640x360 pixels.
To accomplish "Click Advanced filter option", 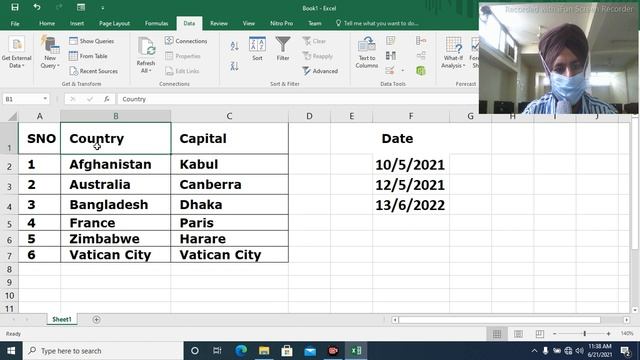I will [320, 71].
